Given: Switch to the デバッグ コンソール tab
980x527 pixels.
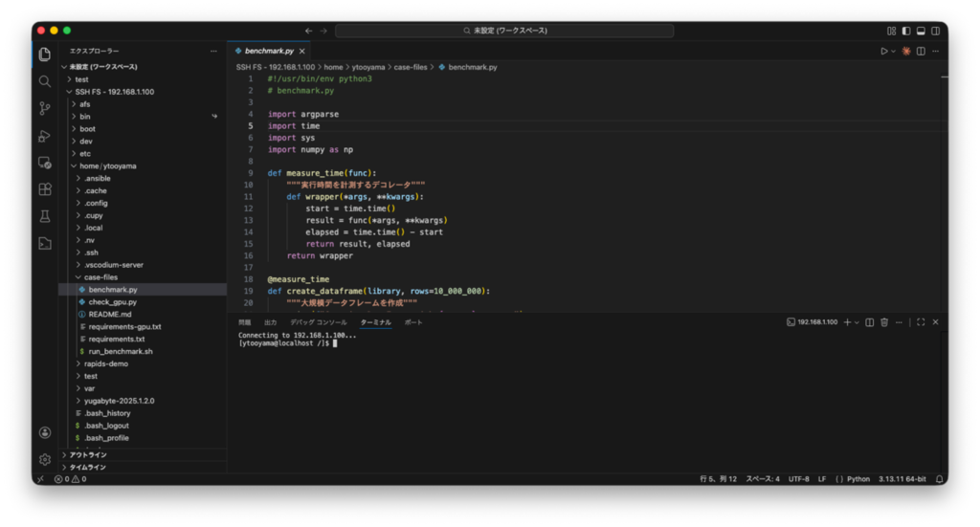Looking at the screenshot, I should (x=318, y=322).
